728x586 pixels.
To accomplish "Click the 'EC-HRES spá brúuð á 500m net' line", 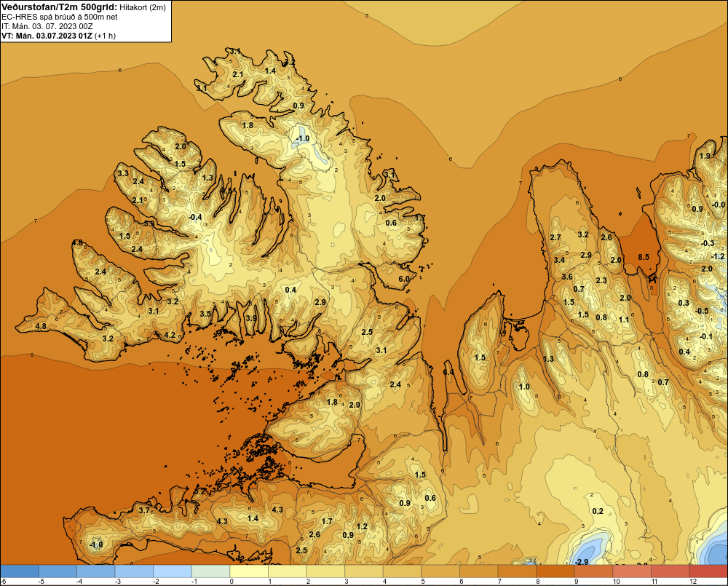I will (60, 17).
